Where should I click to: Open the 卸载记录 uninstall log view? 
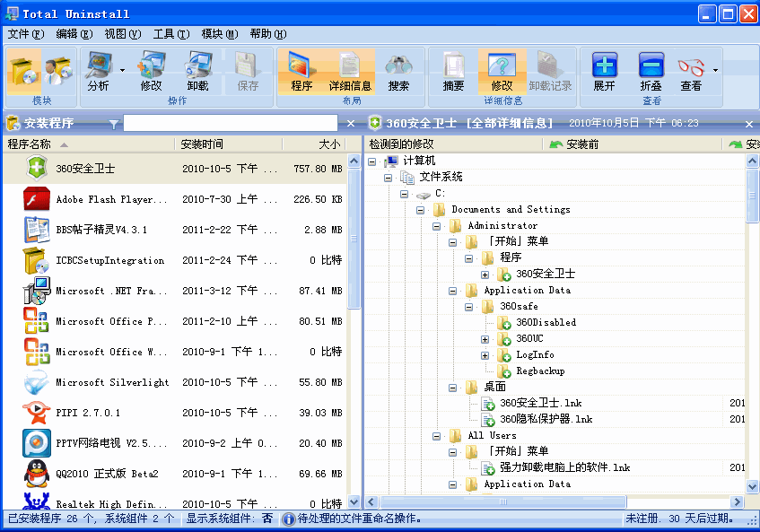coord(550,72)
